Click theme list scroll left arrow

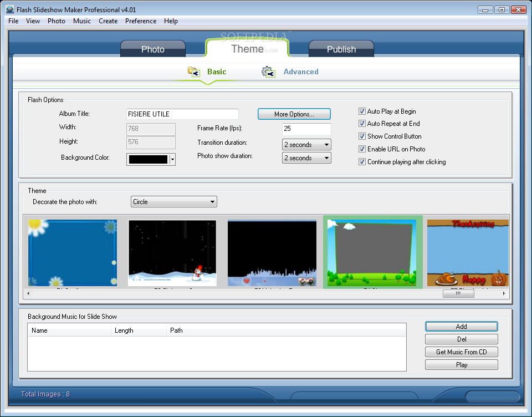(28, 293)
